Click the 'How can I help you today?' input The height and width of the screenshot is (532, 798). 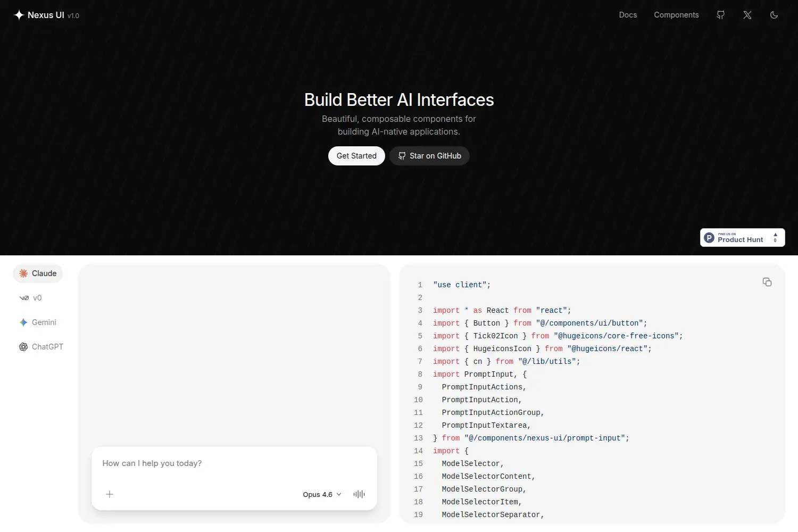coord(234,463)
